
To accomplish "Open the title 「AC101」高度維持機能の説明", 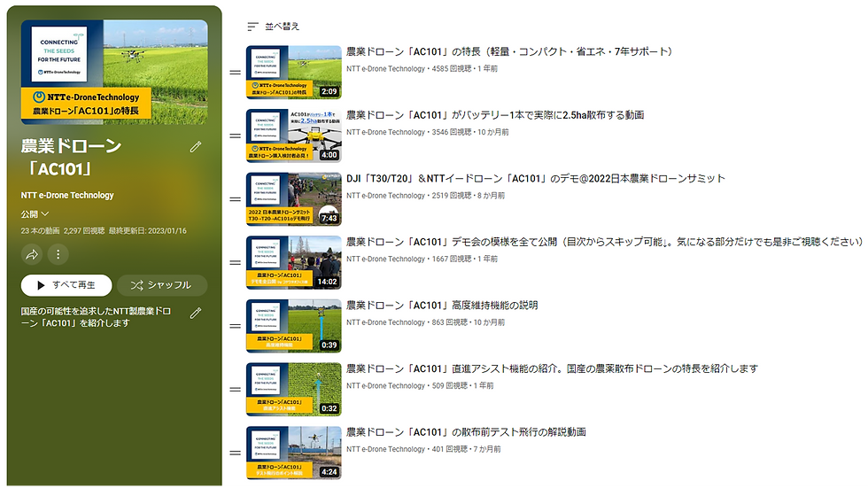I will [x=442, y=306].
